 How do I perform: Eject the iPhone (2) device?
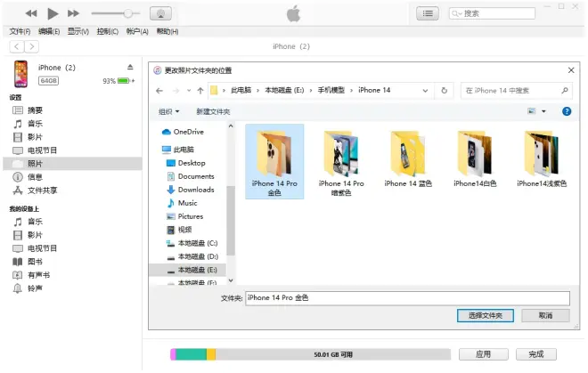[x=130, y=67]
